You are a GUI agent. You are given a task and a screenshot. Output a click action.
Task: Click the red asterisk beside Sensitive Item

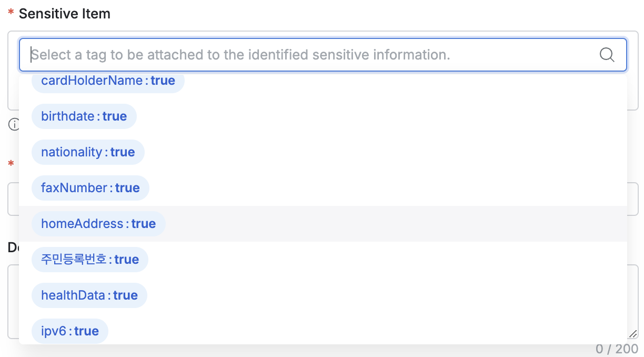(x=11, y=14)
